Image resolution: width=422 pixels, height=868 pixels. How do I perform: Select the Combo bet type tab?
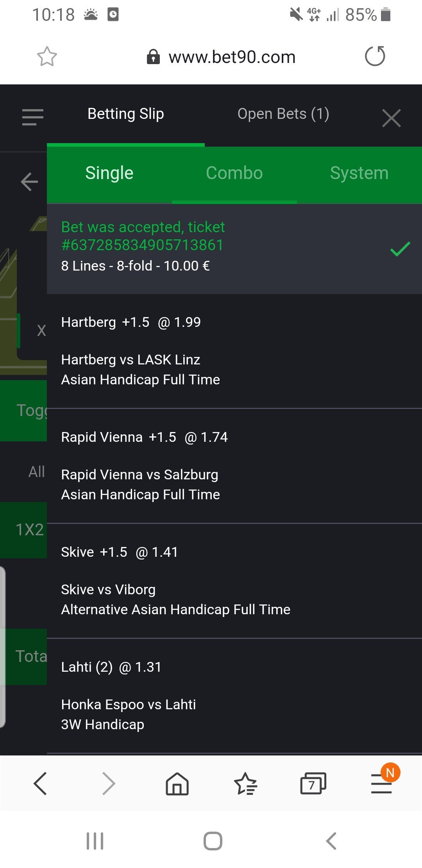click(x=234, y=173)
